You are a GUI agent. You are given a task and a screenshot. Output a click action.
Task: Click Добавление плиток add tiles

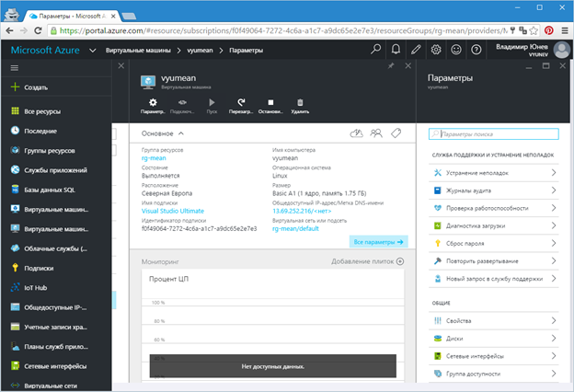(368, 261)
